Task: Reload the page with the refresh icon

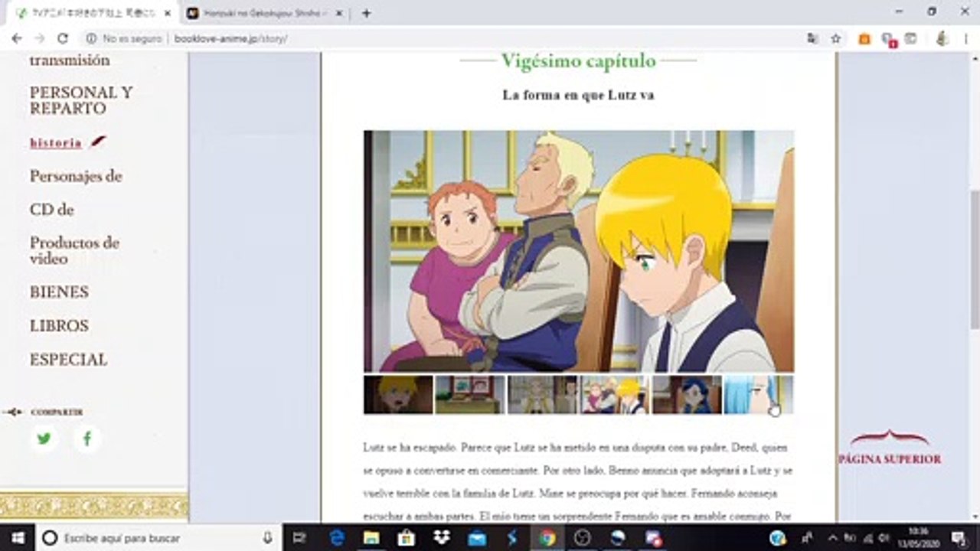Action: click(63, 38)
